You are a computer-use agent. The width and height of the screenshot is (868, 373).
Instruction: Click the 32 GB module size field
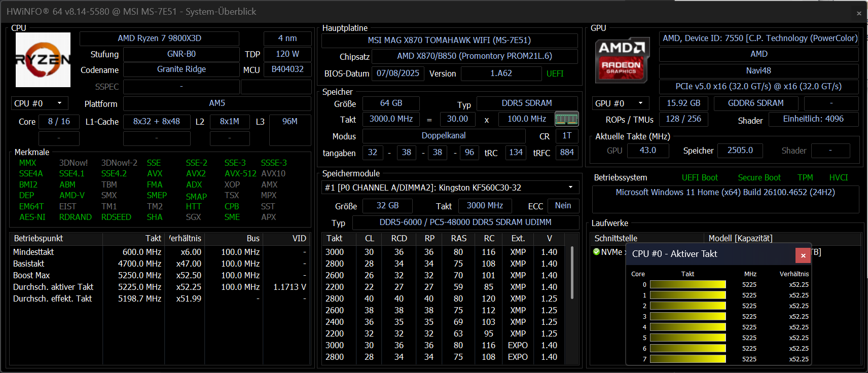coord(387,206)
